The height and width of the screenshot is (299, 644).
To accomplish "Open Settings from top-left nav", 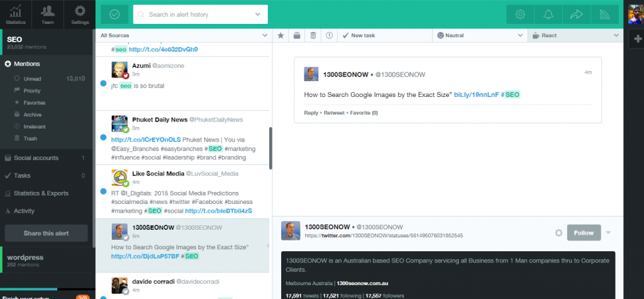I will click(80, 14).
